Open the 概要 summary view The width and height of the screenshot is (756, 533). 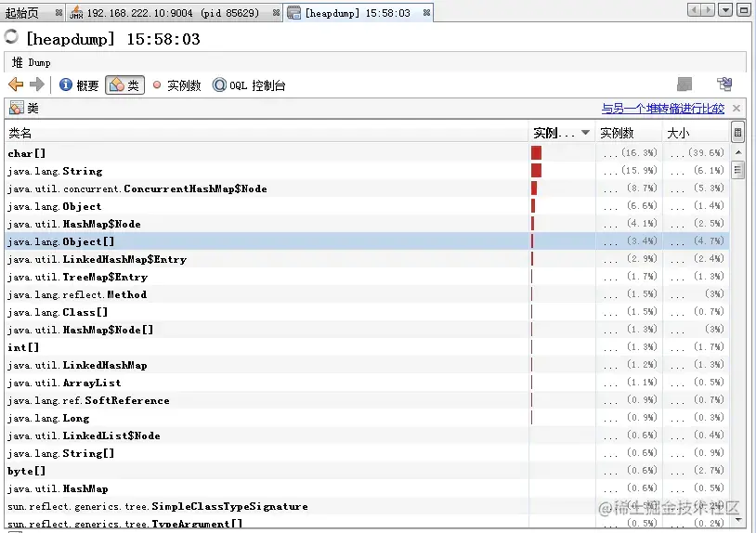point(79,85)
